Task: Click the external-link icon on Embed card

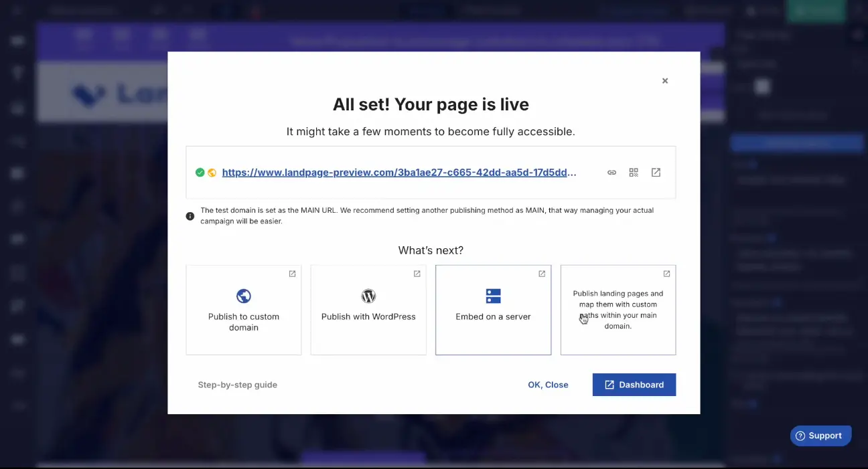Action: 542,274
